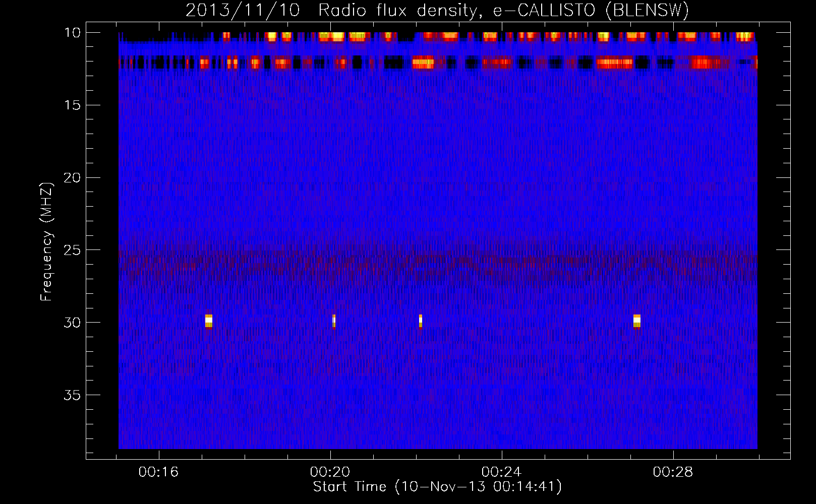Click the 35 MHz frequency tick label
The width and height of the screenshot is (816, 504).
coord(72,395)
